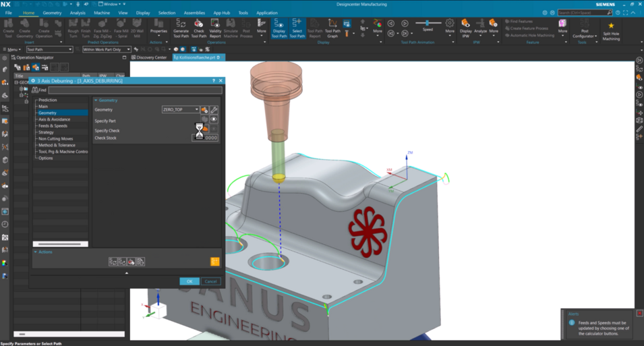Open the App Hub tab
Viewport: 644px width, 346px height.
point(221,13)
